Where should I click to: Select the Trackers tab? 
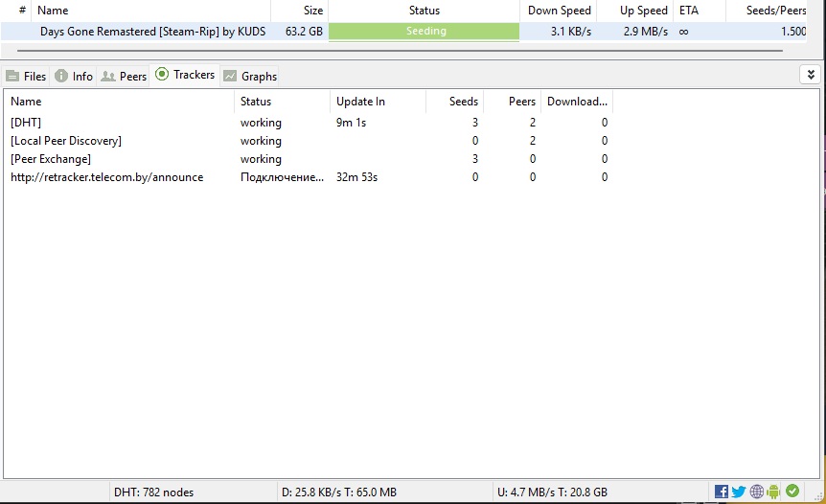click(x=185, y=75)
